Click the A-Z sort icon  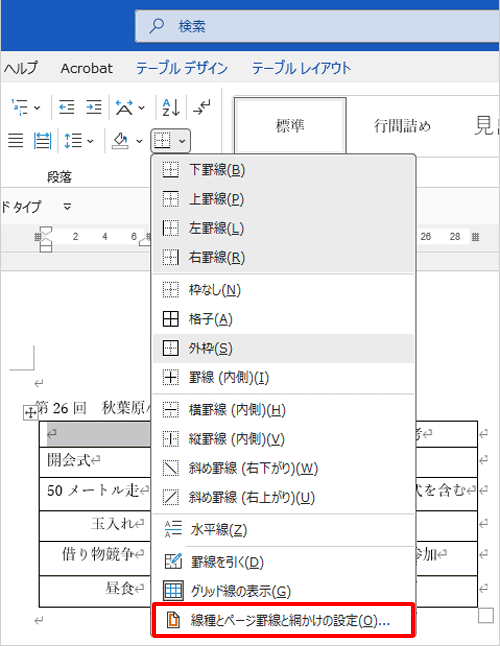tap(171, 107)
